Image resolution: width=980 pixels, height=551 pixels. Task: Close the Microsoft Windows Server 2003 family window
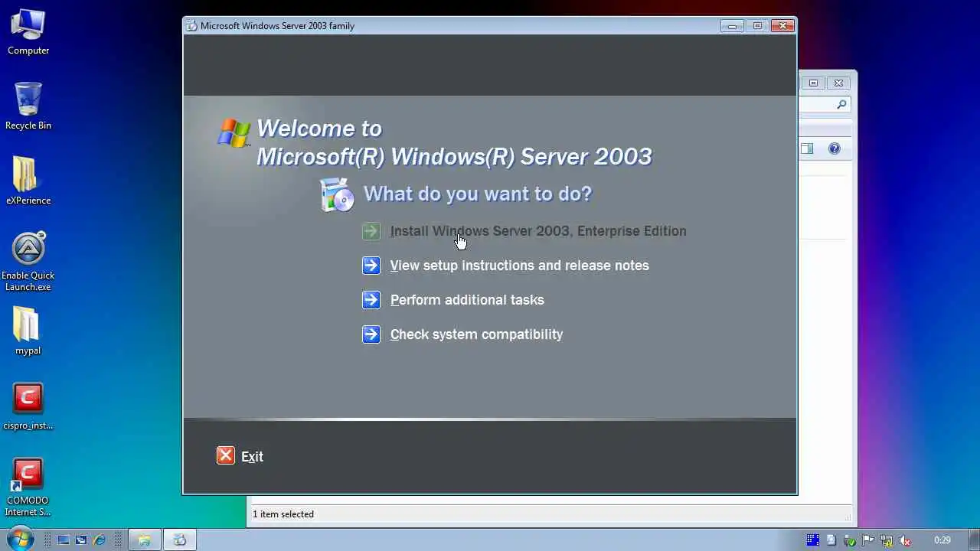[782, 26]
